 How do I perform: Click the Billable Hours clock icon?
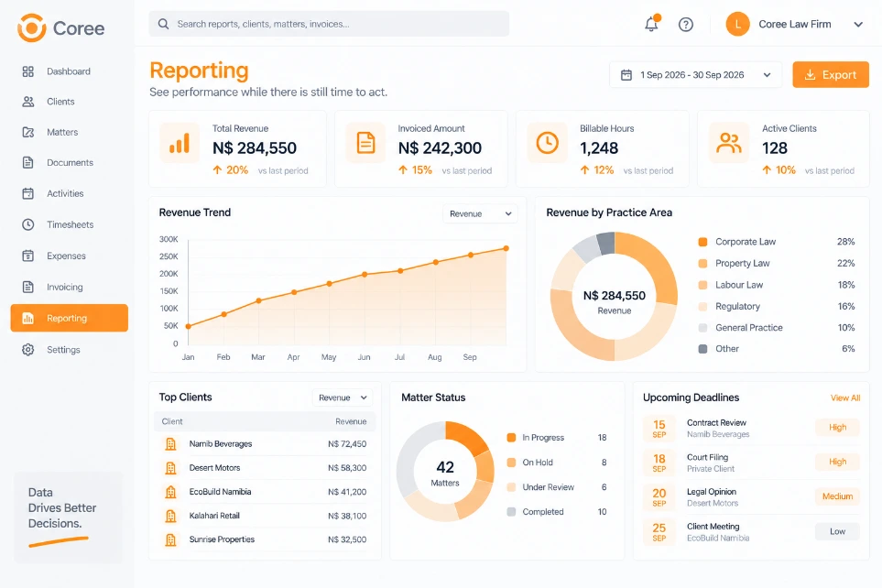(548, 143)
